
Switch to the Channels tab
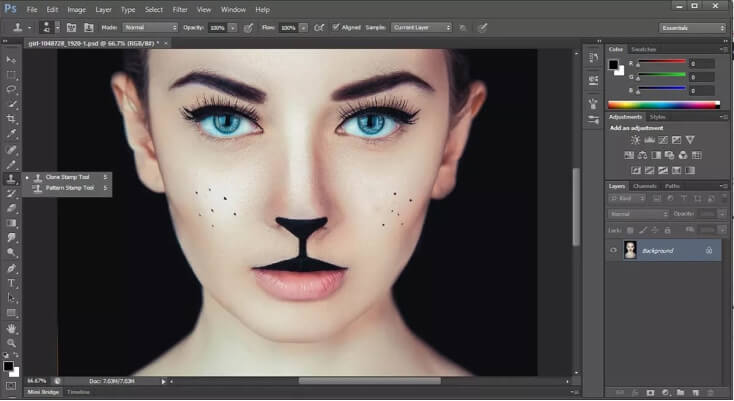[x=645, y=186]
